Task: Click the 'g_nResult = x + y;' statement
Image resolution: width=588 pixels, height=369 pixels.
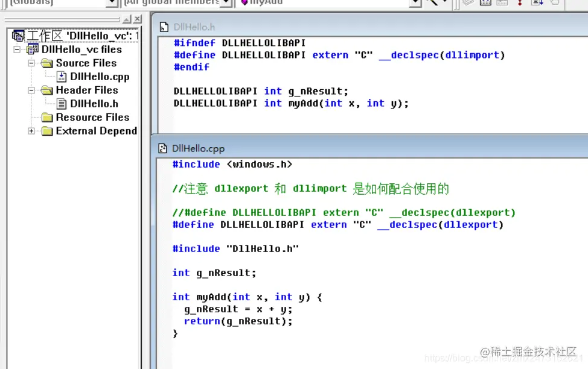Action: (x=238, y=309)
